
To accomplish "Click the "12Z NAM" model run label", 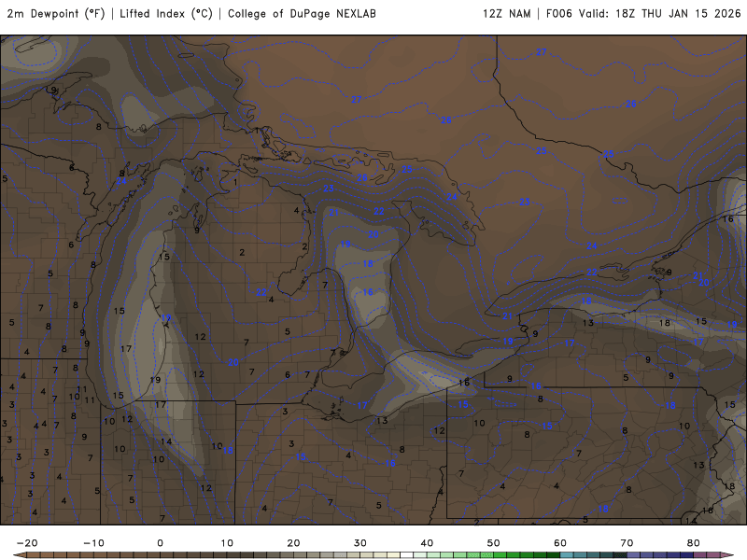I will click(x=507, y=14).
